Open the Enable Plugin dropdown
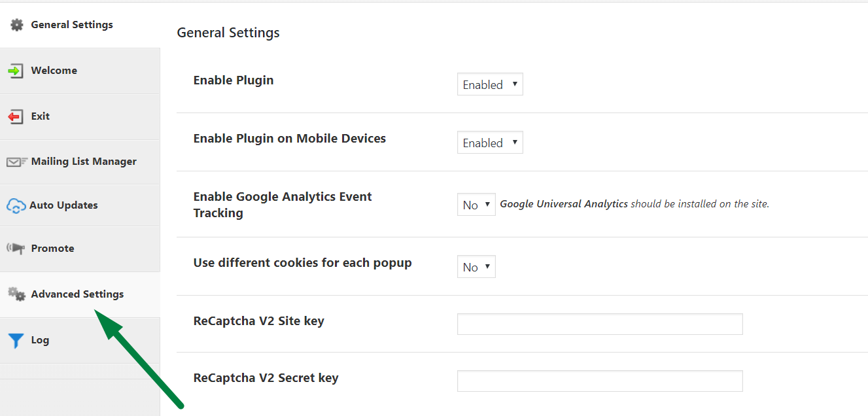Image resolution: width=868 pixels, height=416 pixels. 490,84
